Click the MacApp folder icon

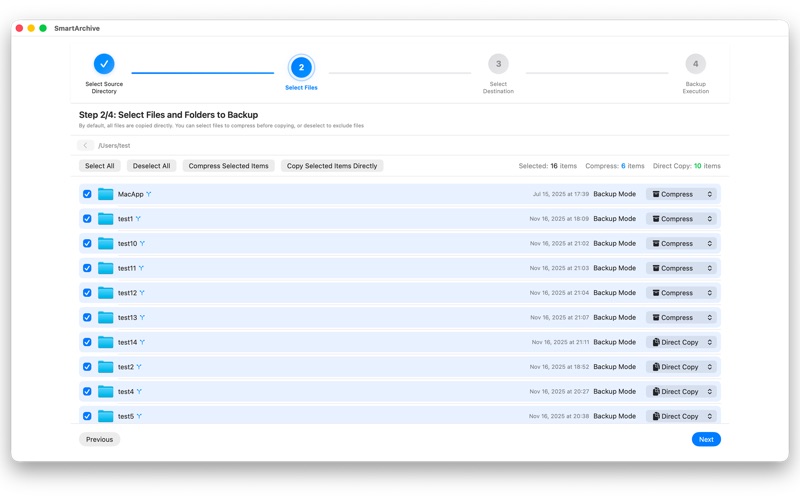(x=106, y=194)
